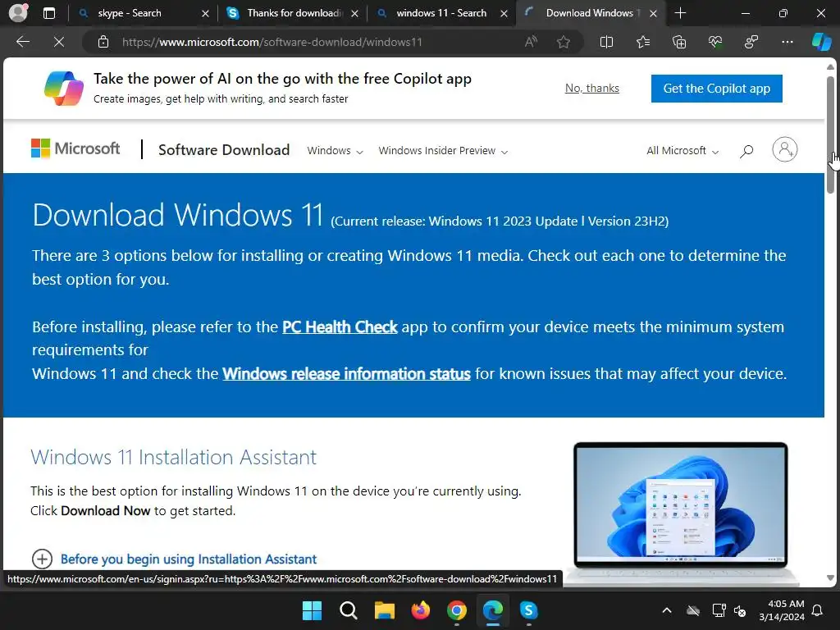The height and width of the screenshot is (630, 840).
Task: Start Read aloud for this page
Action: coord(531,42)
